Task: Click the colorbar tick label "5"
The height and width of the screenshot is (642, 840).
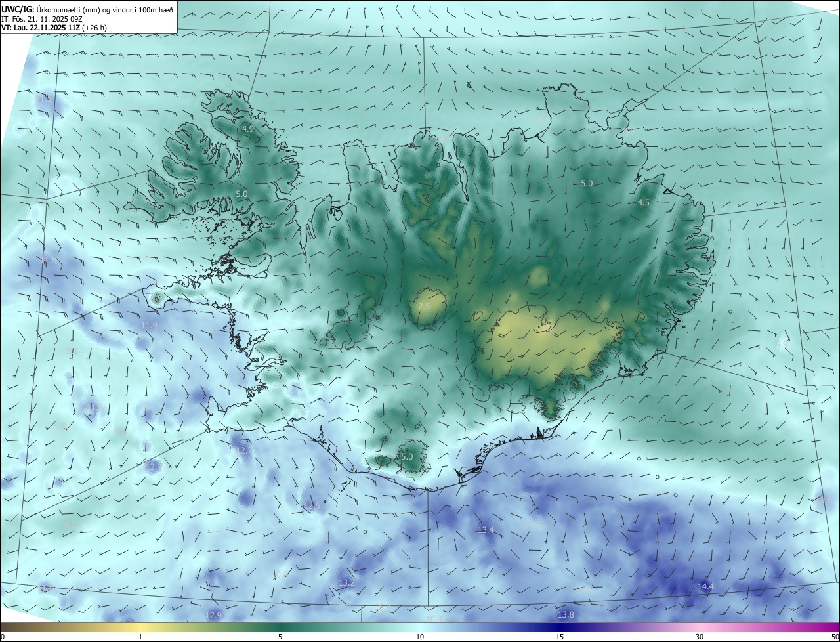Action: pyautogui.click(x=280, y=637)
